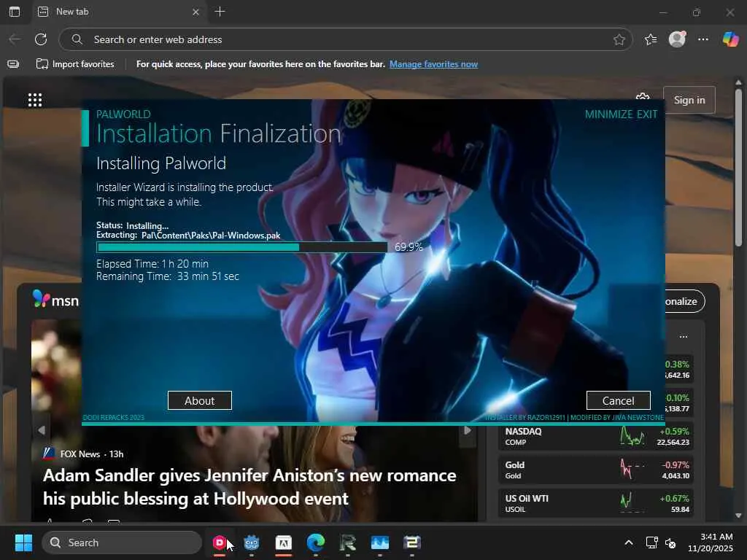Open the Gold stock row

pos(596,470)
